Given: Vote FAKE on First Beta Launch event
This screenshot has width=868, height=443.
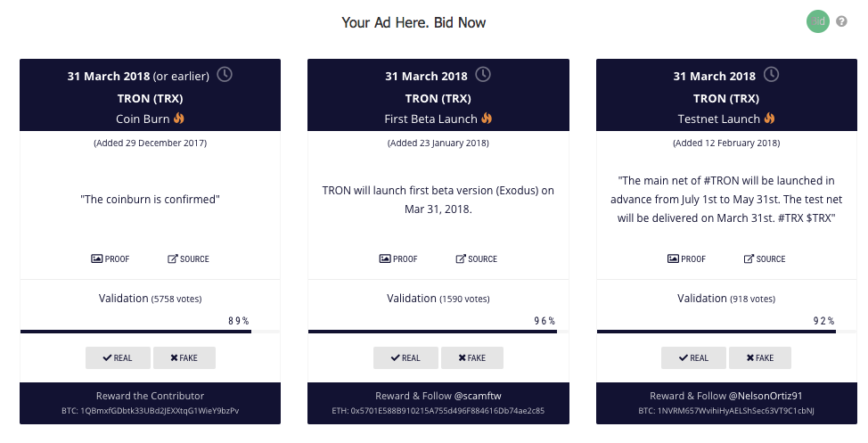Looking at the screenshot, I should tap(472, 357).
